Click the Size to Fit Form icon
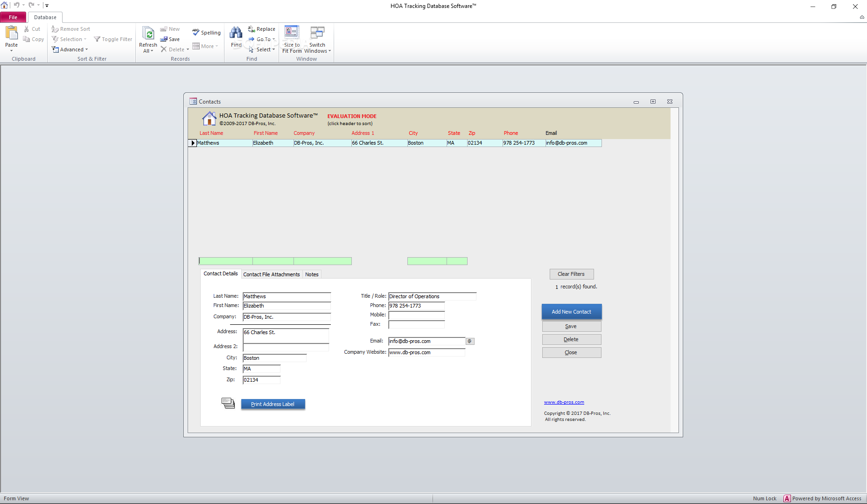The image size is (867, 504). pos(292,33)
